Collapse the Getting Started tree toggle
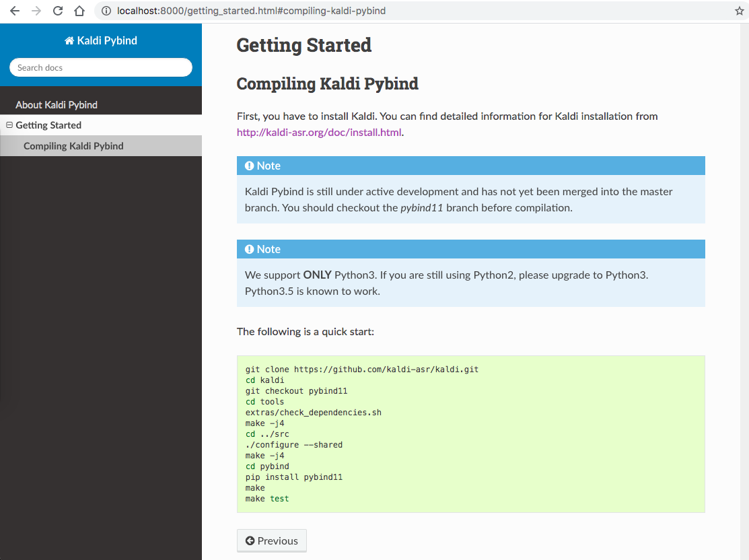749x560 pixels. click(9, 125)
